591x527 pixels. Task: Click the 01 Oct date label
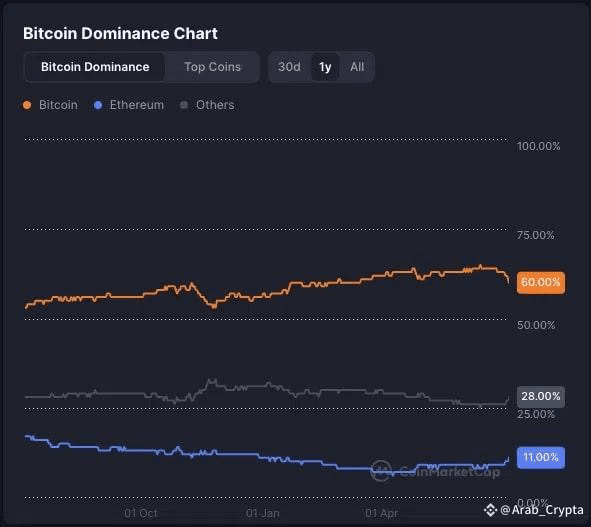coord(141,513)
